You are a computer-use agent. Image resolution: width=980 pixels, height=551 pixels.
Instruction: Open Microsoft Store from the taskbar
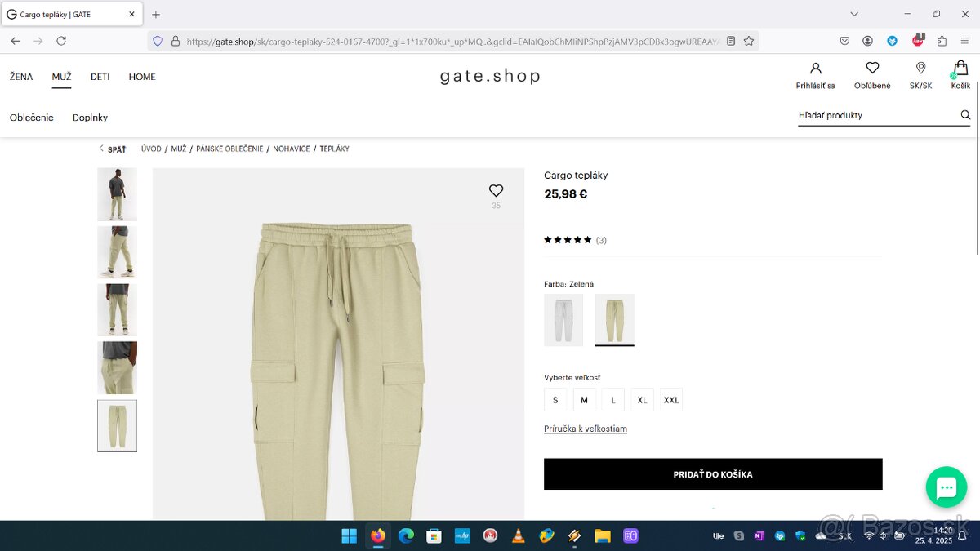pyautogui.click(x=434, y=535)
